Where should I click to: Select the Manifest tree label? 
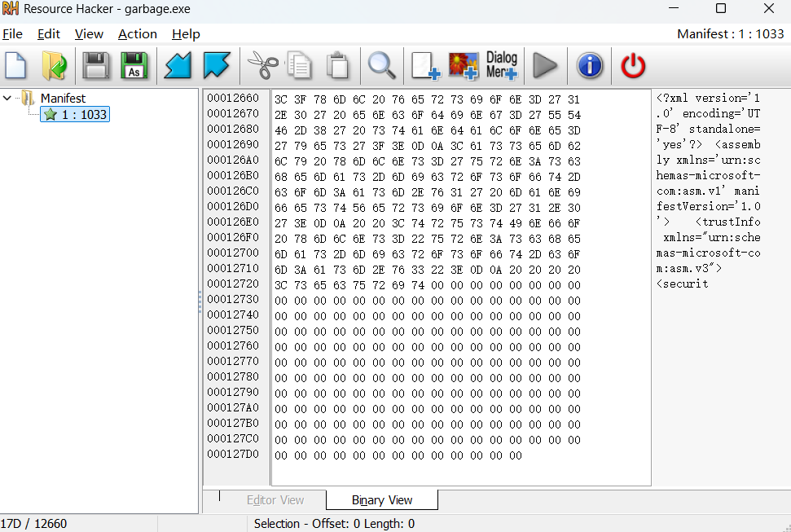click(63, 98)
